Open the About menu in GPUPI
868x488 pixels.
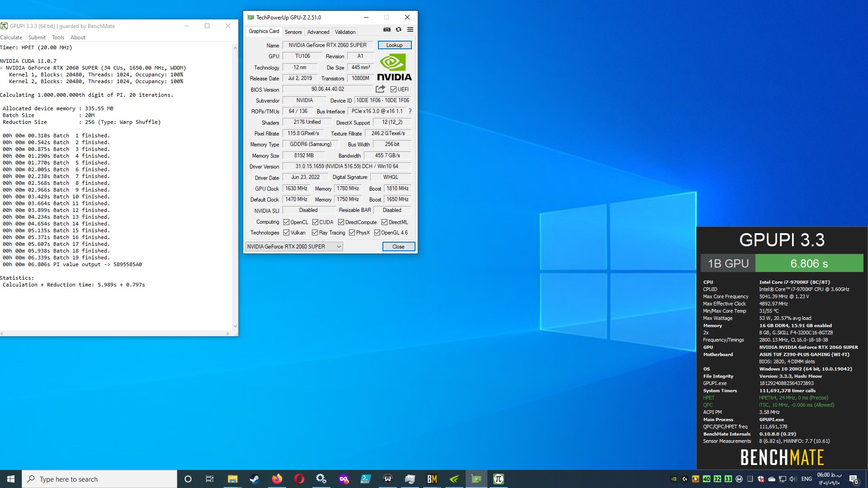point(78,38)
